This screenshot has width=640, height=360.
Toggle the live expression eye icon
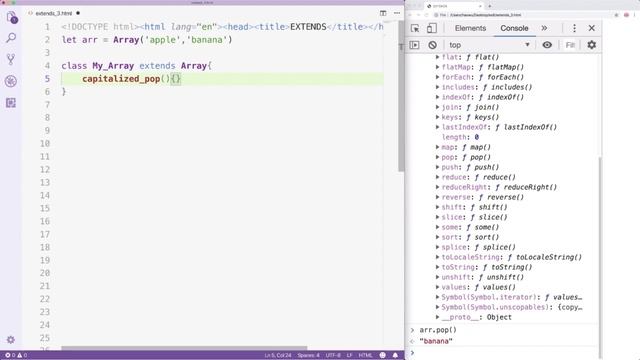tap(547, 45)
